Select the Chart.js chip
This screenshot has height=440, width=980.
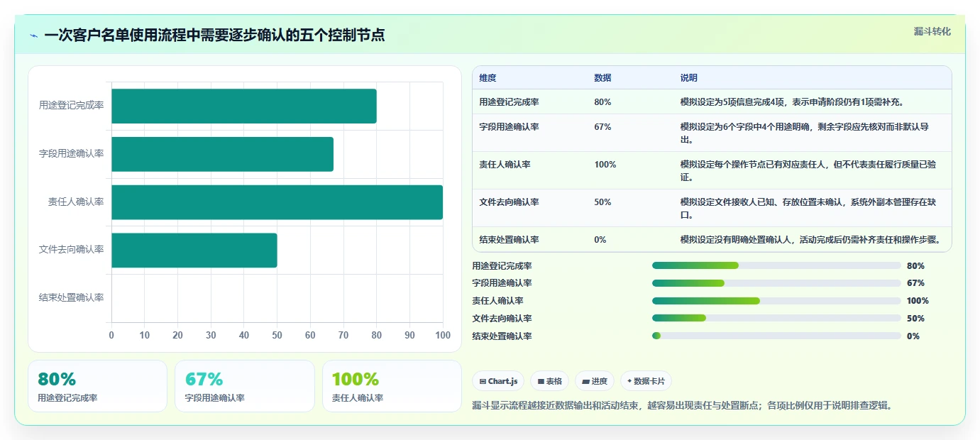pyautogui.click(x=499, y=381)
